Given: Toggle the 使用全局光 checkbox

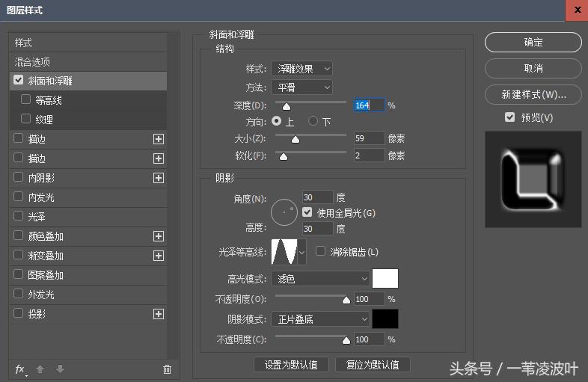Looking at the screenshot, I should (x=307, y=212).
